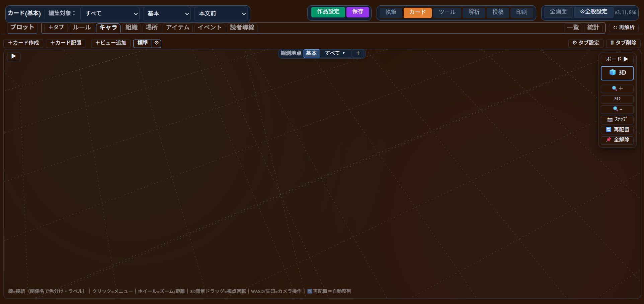Open the すべて observation filter dropdown
Image resolution: width=644 pixels, height=304 pixels.
[x=335, y=53]
